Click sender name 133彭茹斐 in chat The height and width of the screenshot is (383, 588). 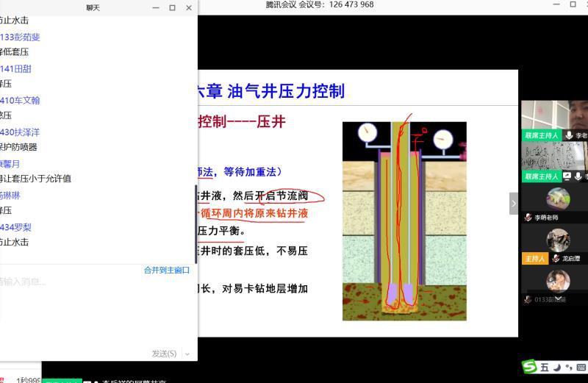21,37
